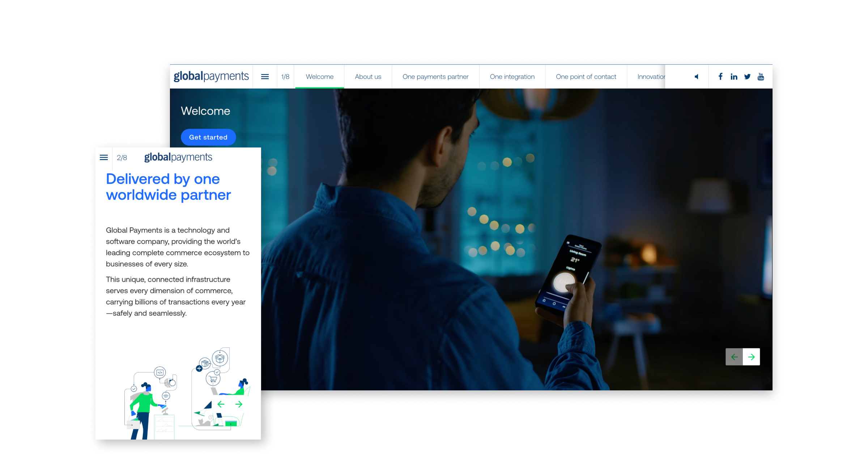
Task: Open the Twitter social link
Action: click(747, 77)
